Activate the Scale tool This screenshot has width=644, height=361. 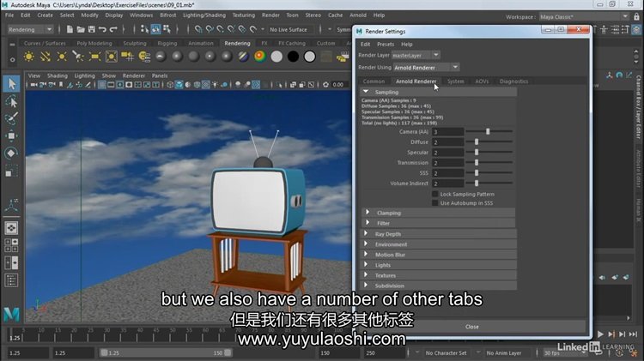click(11, 171)
